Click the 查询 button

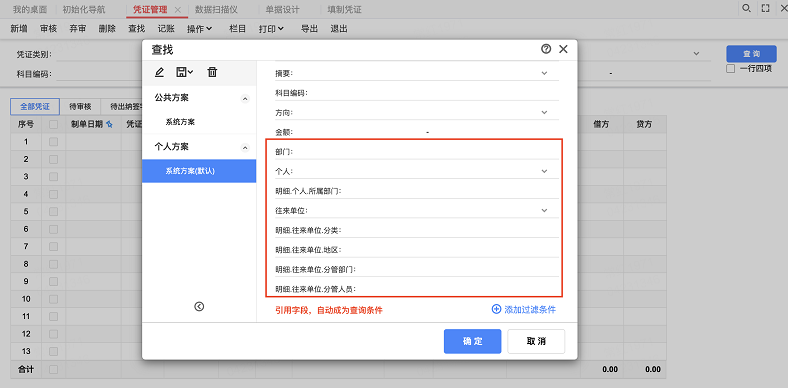[752, 54]
